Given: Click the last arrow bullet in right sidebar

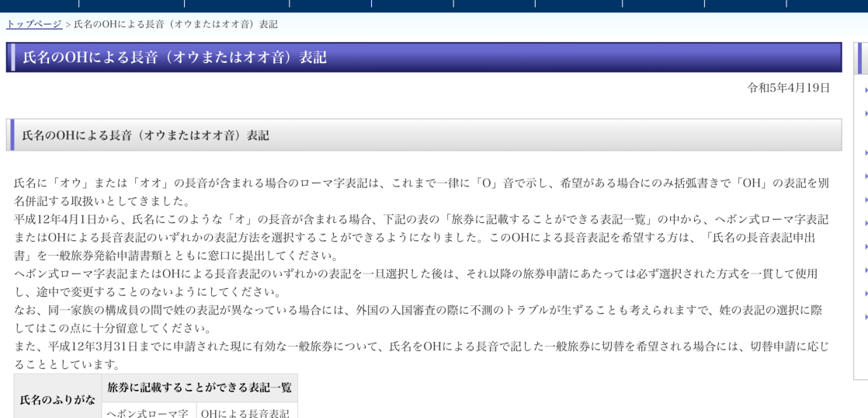Looking at the screenshot, I should tap(866, 317).
